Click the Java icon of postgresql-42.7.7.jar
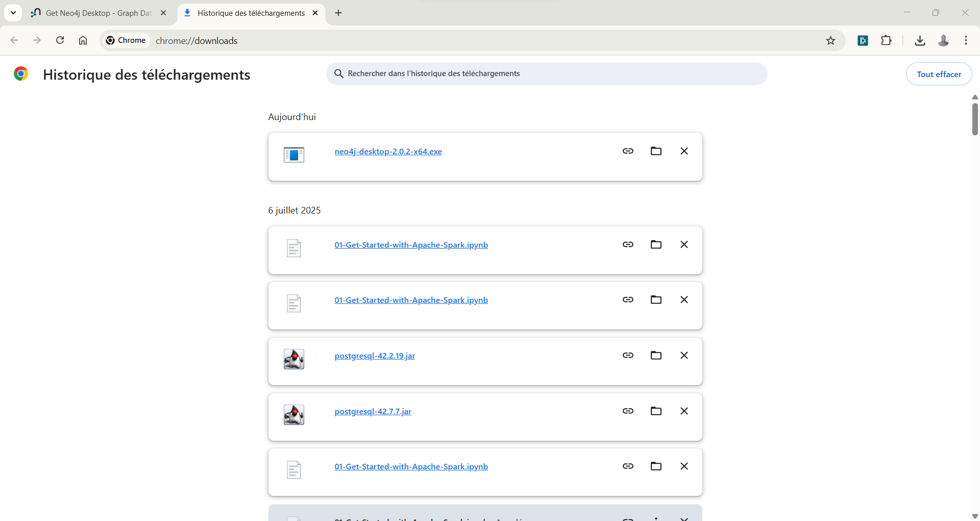The width and height of the screenshot is (980, 521). 294,415
